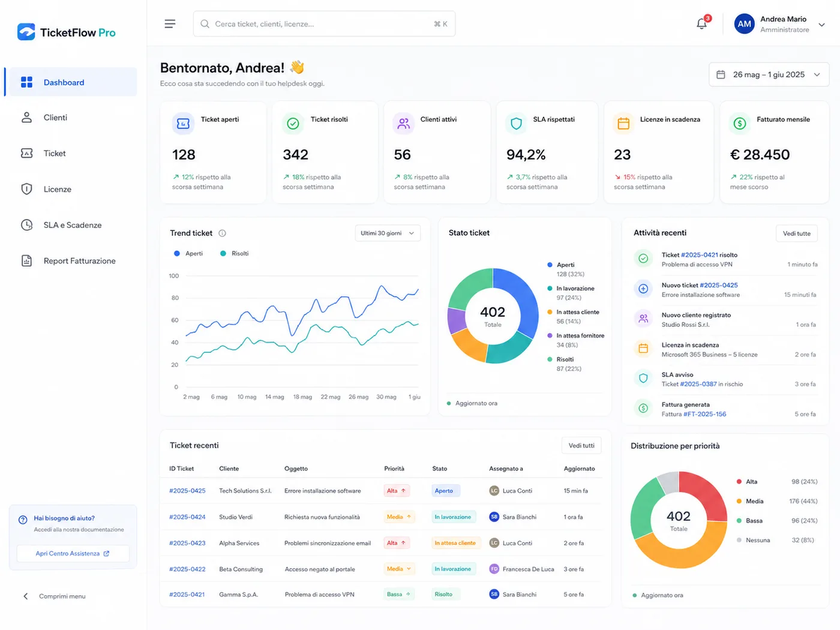Screen dimensions: 840x630
Task: Click the blue Aperti legend dot in Stato ticket
Action: pyautogui.click(x=550, y=265)
